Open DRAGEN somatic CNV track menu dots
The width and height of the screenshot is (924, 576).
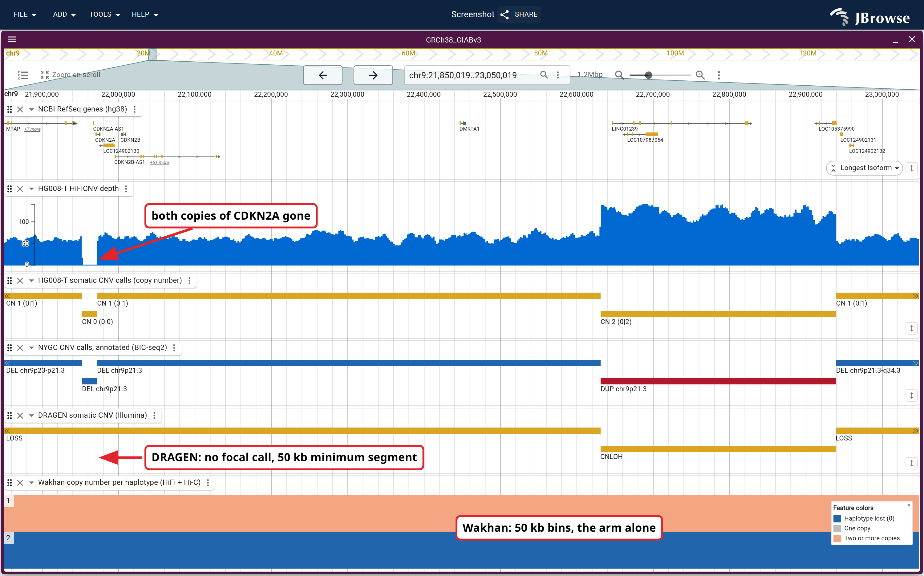pos(154,416)
